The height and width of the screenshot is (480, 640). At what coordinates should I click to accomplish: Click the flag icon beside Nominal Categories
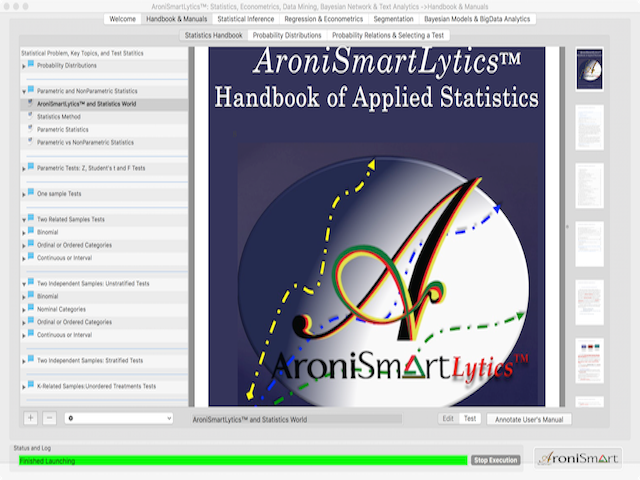point(31,308)
